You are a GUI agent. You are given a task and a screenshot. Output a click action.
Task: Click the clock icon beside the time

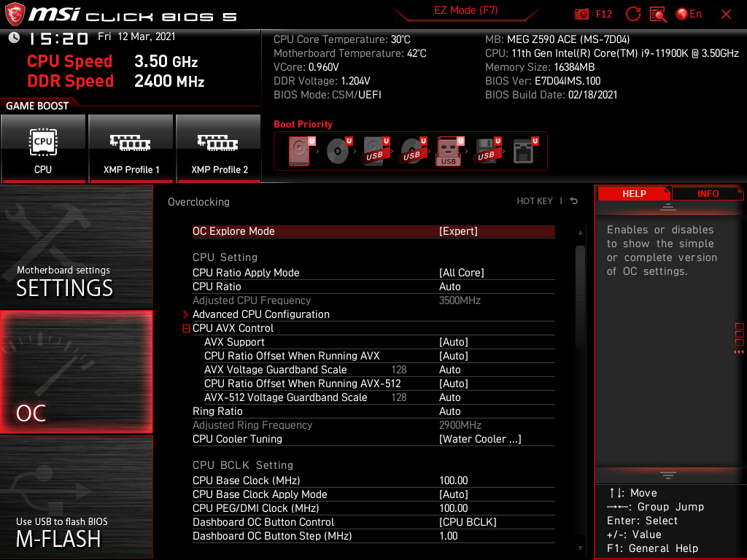14,38
